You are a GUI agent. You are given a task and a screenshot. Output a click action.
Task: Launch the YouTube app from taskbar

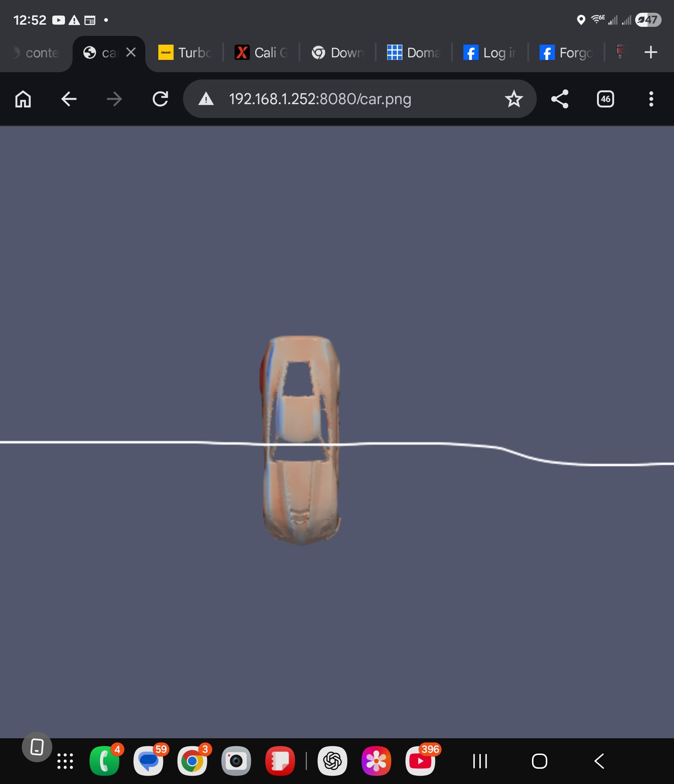point(420,760)
